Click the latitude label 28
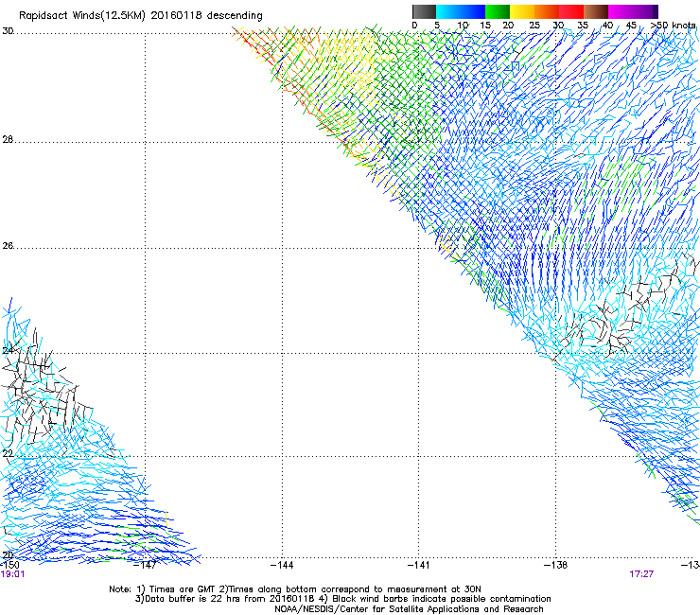 (8, 139)
